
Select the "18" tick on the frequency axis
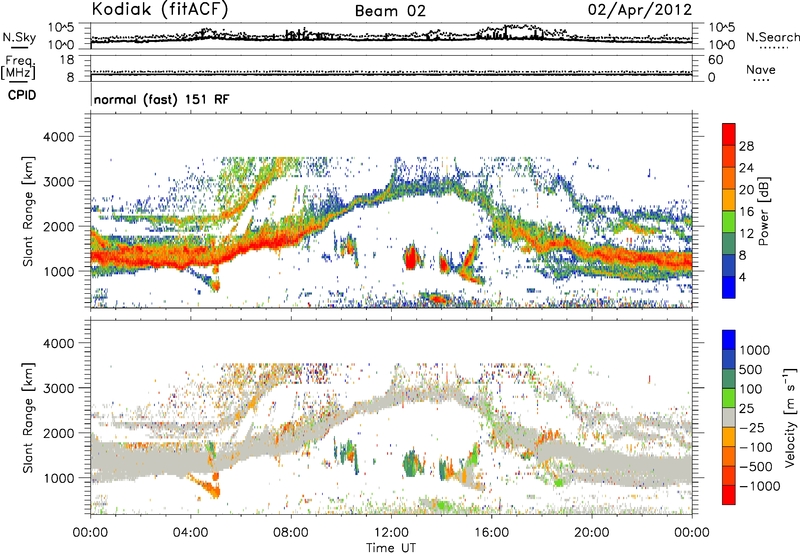(x=67, y=60)
